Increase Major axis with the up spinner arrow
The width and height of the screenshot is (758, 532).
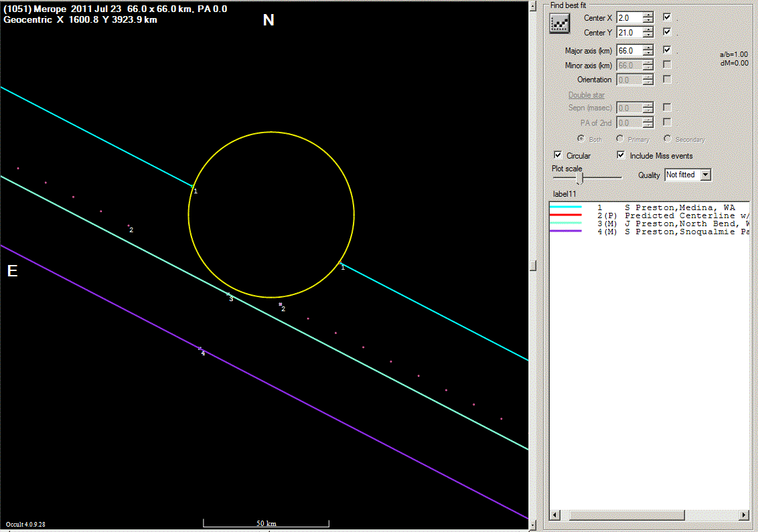pos(648,48)
